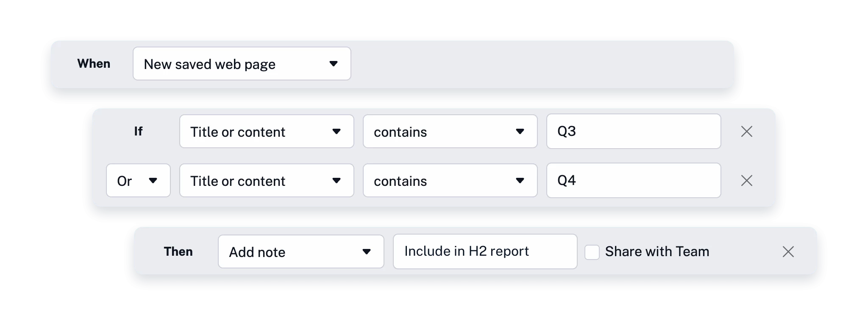
Task: Focus the Q3 value text field
Action: (633, 132)
